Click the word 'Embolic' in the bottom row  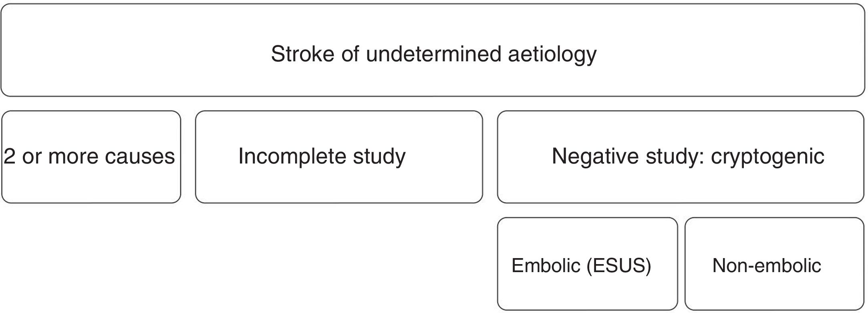[x=546, y=265]
